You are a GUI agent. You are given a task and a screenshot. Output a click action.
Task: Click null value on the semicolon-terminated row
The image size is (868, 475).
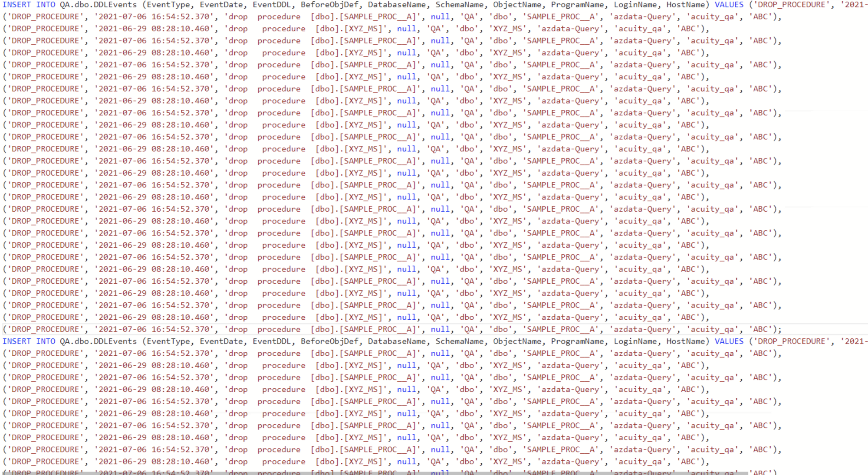point(440,329)
